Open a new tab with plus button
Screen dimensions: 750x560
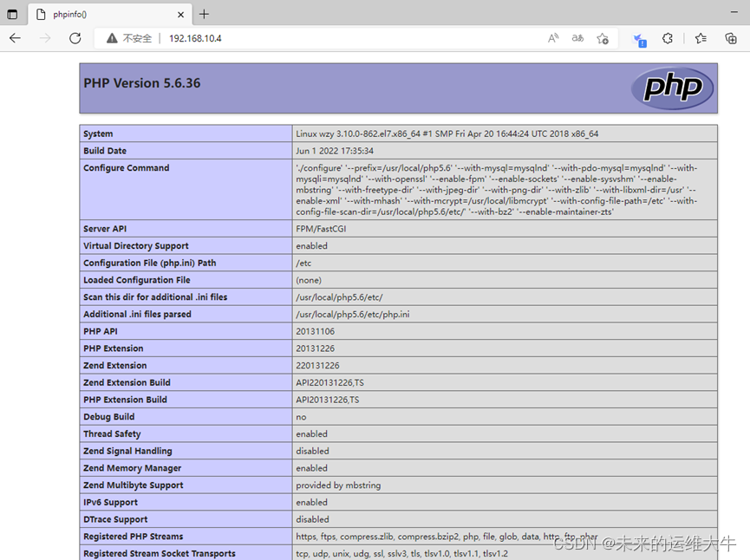coord(205,15)
